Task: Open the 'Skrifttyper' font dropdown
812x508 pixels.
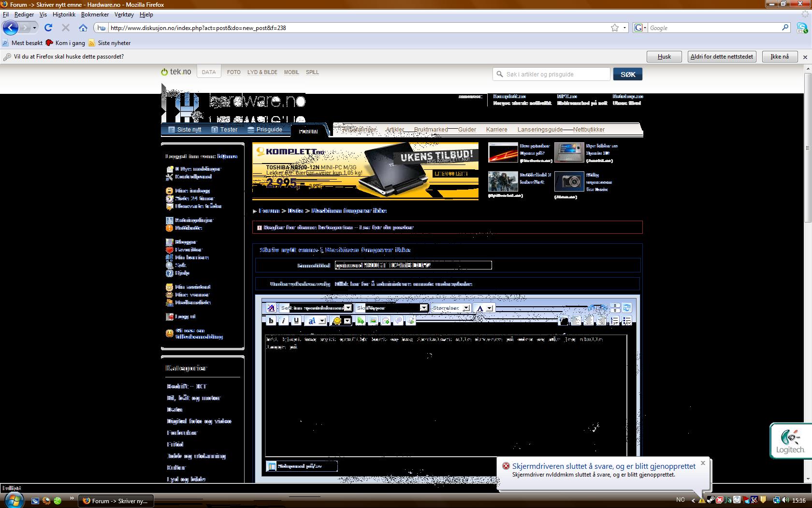Action: click(391, 308)
